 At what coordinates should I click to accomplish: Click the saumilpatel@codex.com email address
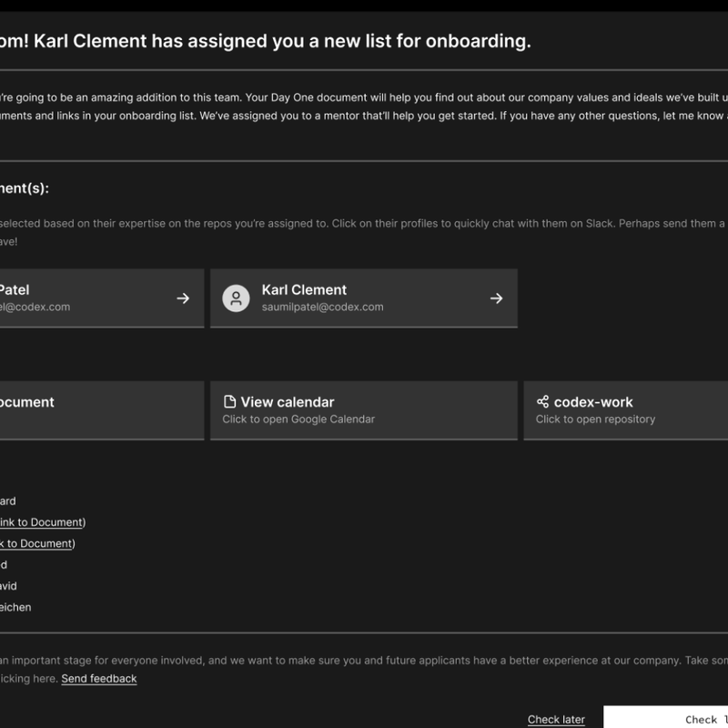322,308
